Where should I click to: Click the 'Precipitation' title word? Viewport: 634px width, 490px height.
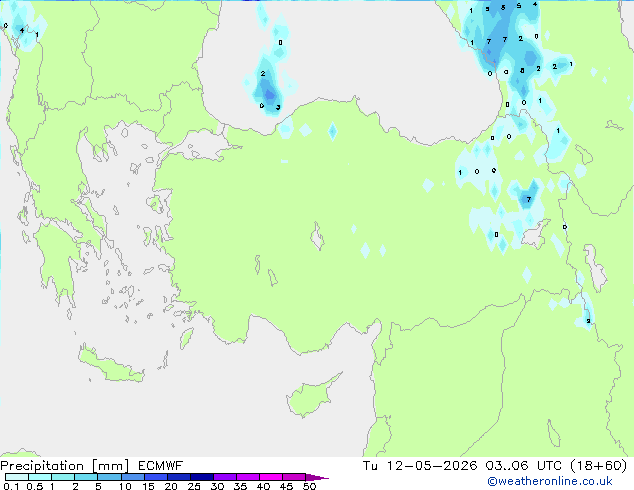point(42,466)
